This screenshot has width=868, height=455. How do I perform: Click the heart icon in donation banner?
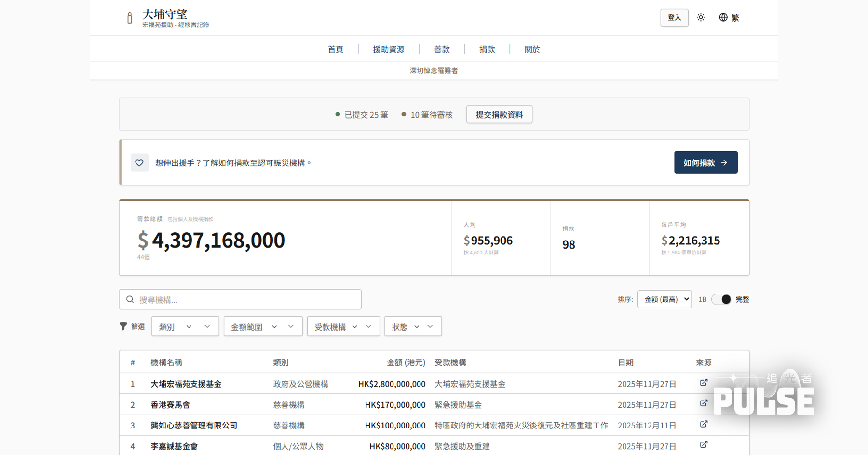click(x=139, y=163)
